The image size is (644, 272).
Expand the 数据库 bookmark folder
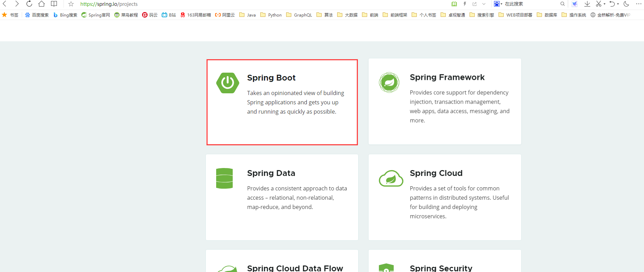547,15
